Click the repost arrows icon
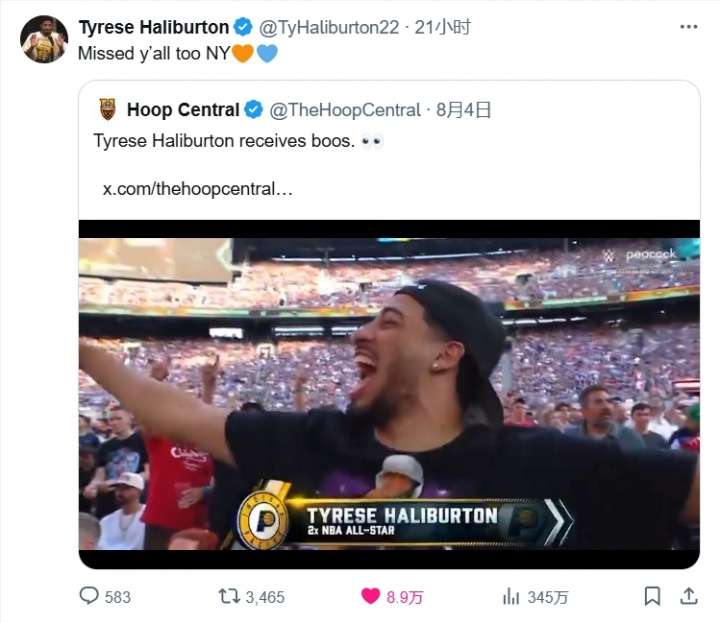This screenshot has height=623, width=720. [229, 596]
